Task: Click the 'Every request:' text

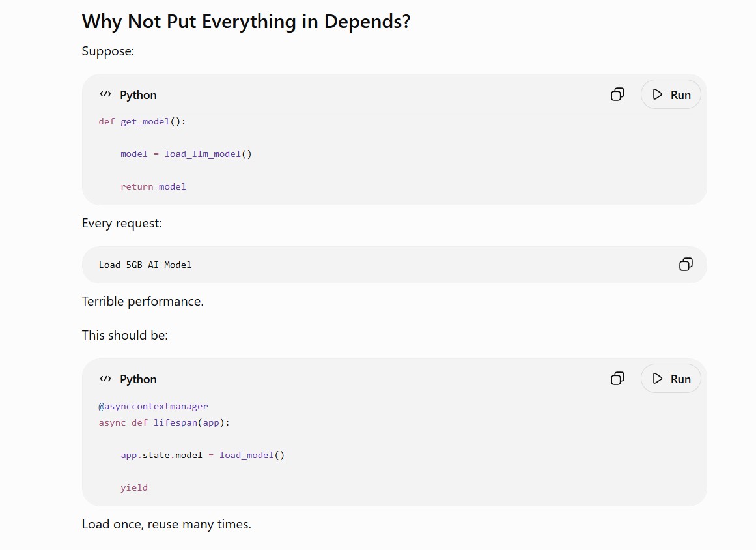Action: point(122,224)
